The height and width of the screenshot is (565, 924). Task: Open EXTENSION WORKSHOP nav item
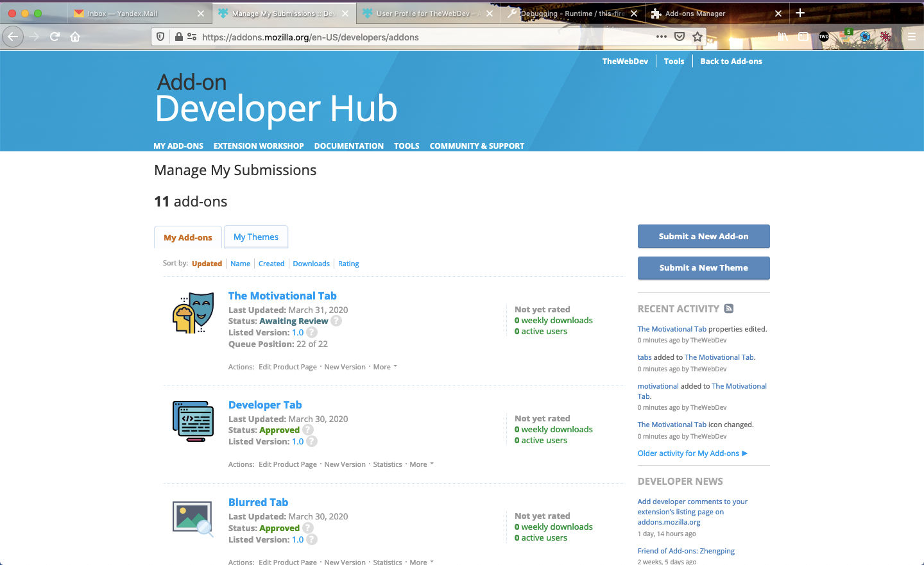[259, 146]
